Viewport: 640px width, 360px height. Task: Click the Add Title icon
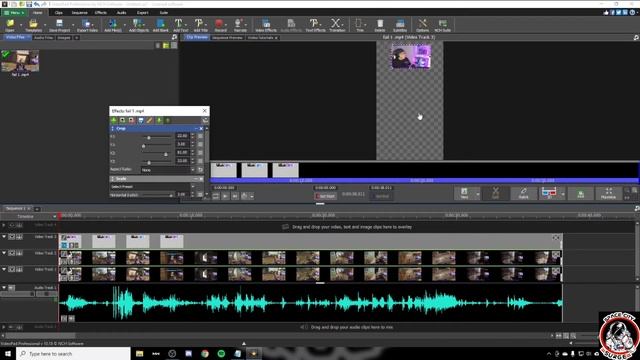(x=200, y=25)
